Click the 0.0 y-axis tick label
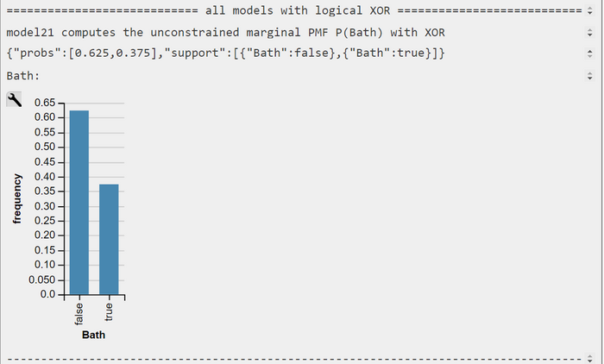This screenshot has width=604, height=364. click(47, 294)
